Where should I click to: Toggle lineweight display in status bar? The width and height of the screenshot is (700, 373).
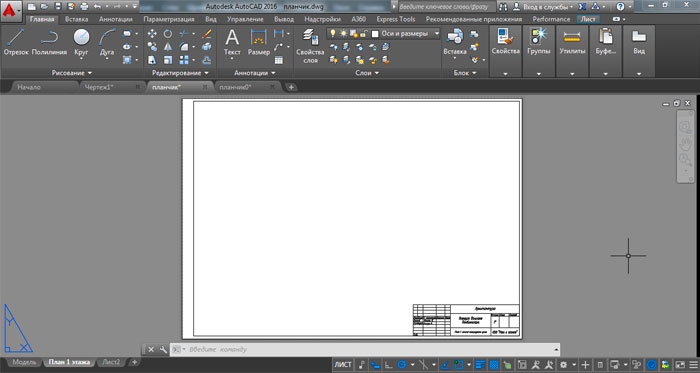(480, 365)
